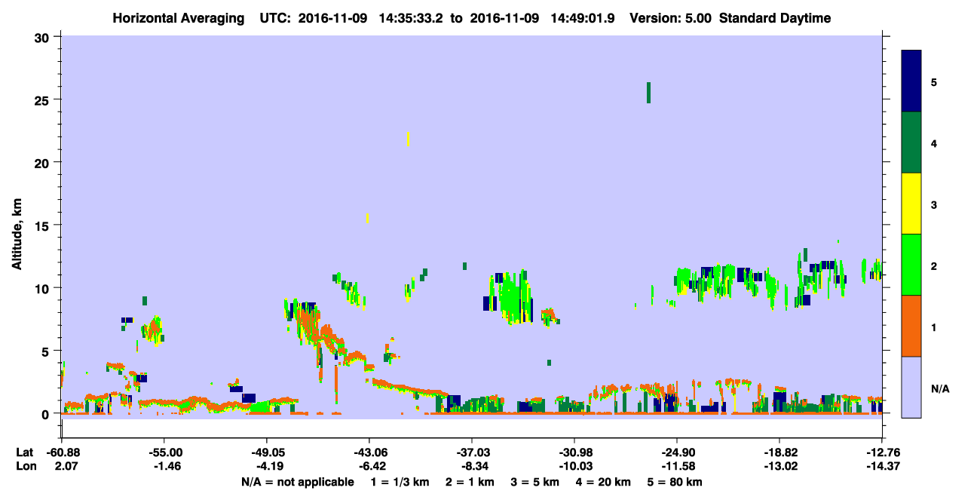Click latitude value -49.05
Viewport: 980px width, 503px height.
coord(266,452)
